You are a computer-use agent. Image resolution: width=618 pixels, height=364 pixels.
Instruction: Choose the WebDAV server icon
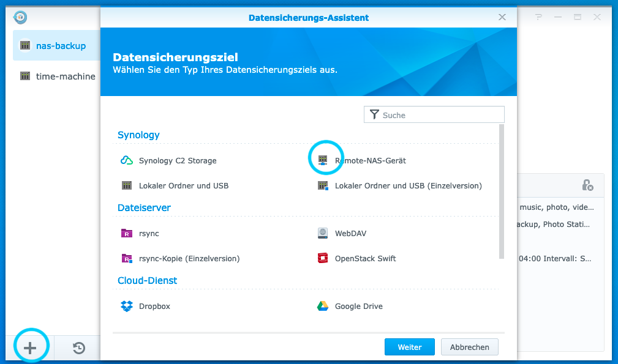click(x=323, y=234)
